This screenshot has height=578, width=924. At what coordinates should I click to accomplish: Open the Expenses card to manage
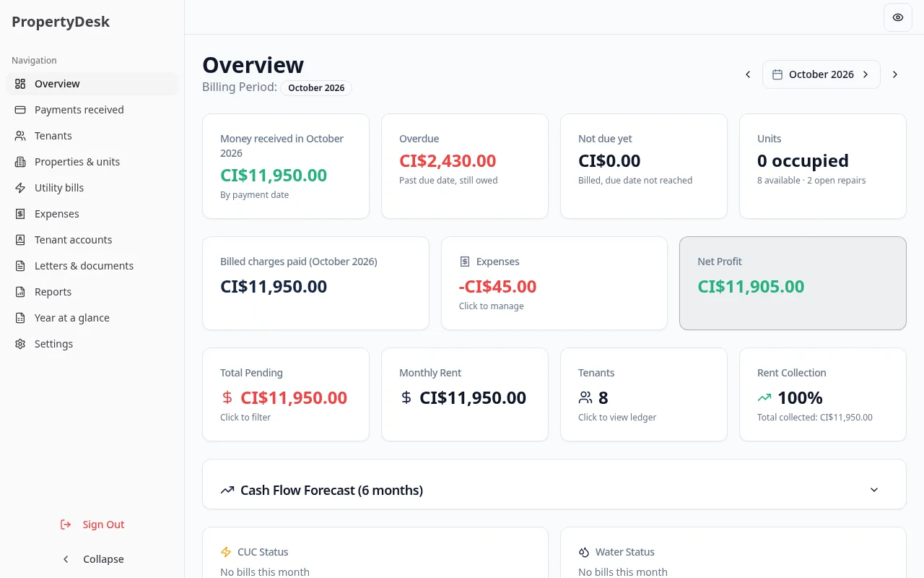tap(554, 283)
